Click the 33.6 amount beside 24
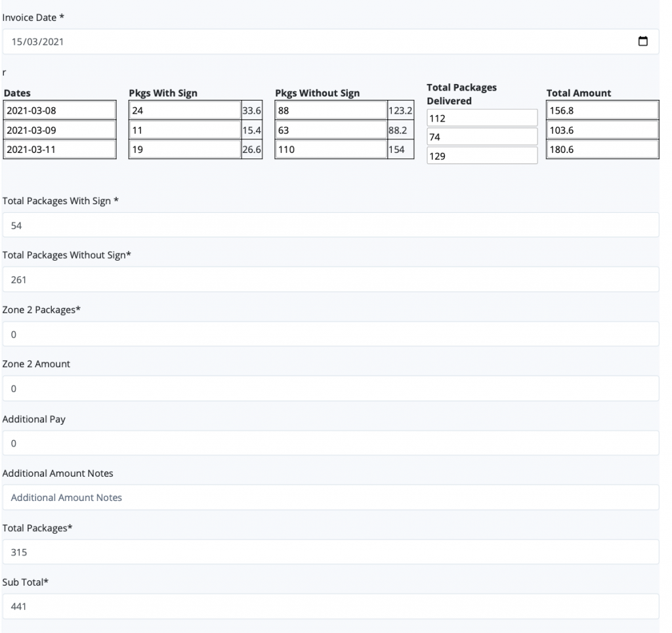 [251, 111]
